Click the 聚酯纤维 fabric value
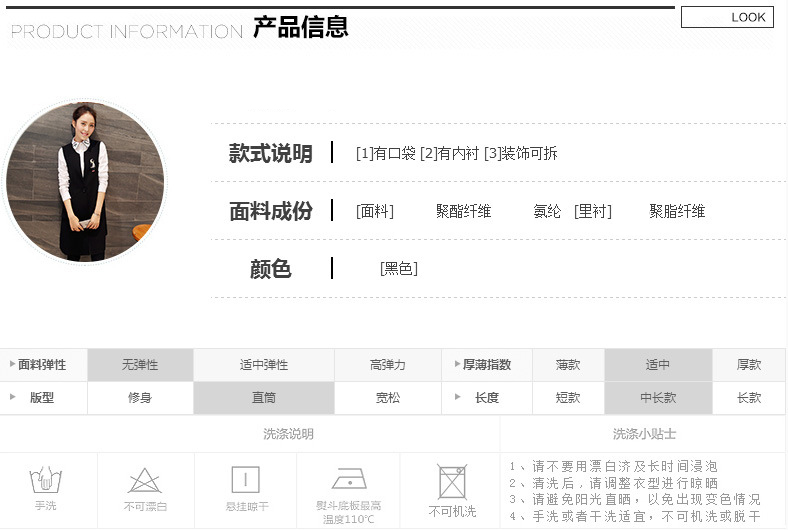Screen dimensions: 788x530 pyautogui.click(x=463, y=211)
